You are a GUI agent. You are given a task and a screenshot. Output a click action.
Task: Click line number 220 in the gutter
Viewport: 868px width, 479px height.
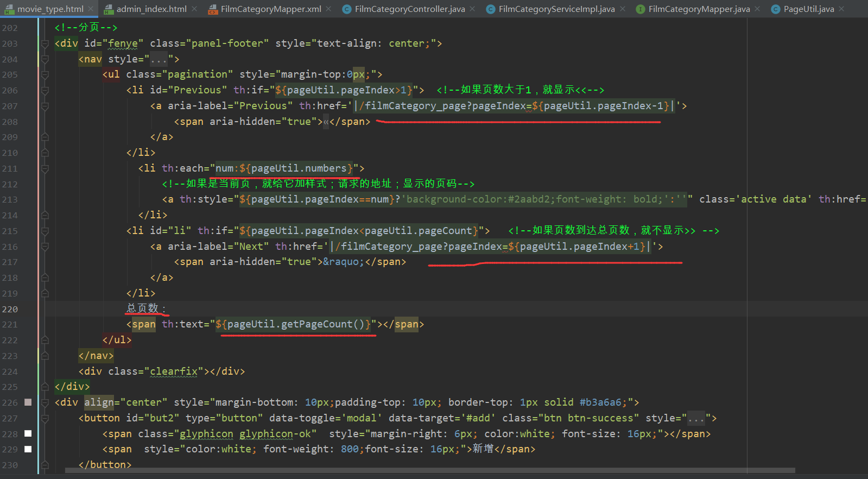10,309
